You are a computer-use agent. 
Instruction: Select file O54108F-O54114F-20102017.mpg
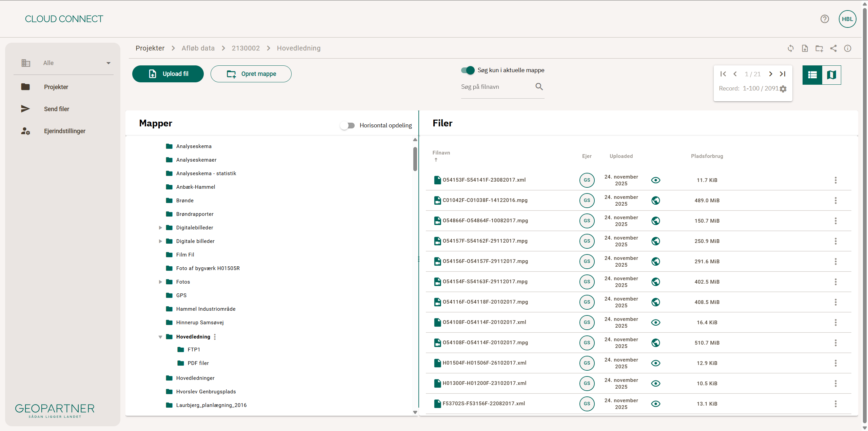coord(485,343)
